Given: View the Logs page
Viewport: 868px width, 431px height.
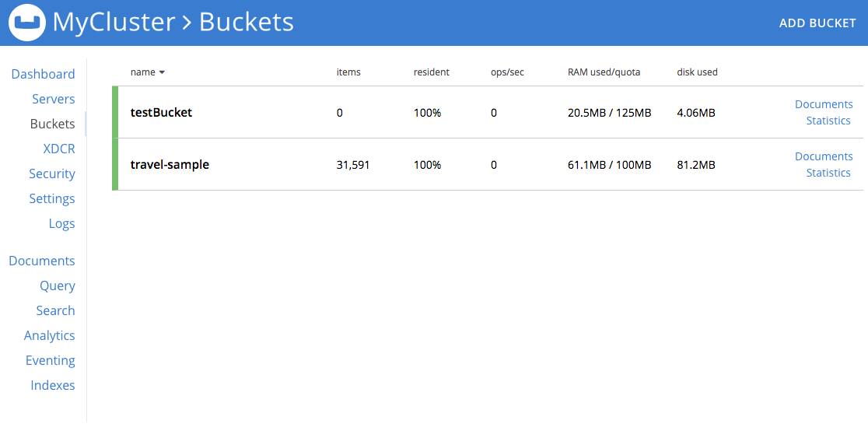Looking at the screenshot, I should coord(61,223).
